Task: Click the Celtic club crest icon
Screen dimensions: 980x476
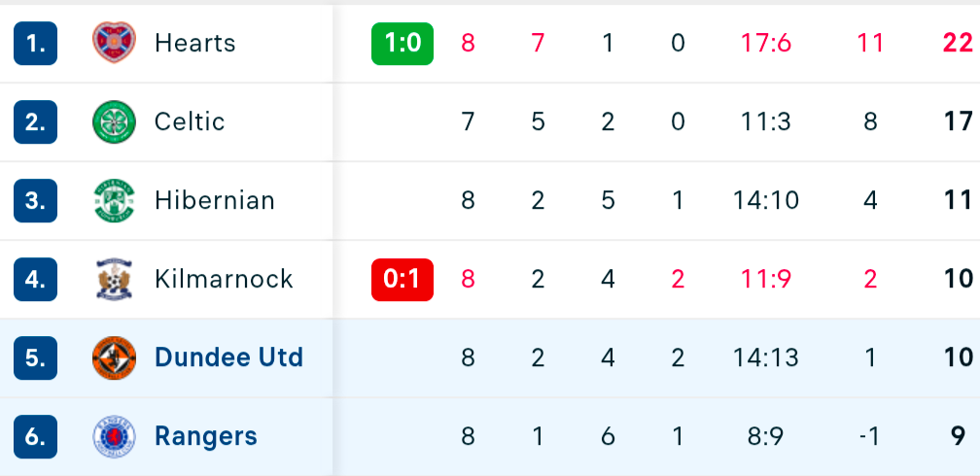Action: (114, 121)
